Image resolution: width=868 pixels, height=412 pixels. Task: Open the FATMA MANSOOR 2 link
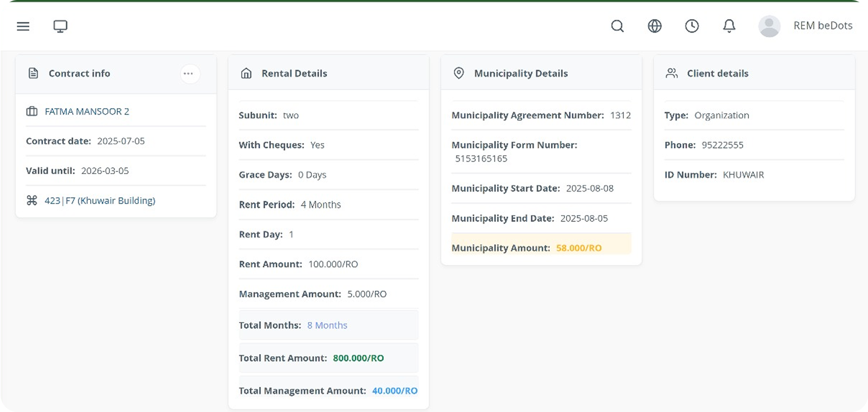tap(87, 112)
